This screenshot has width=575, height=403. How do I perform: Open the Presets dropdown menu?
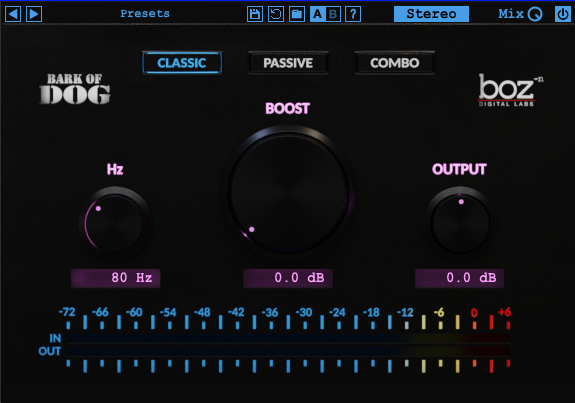coord(145,14)
